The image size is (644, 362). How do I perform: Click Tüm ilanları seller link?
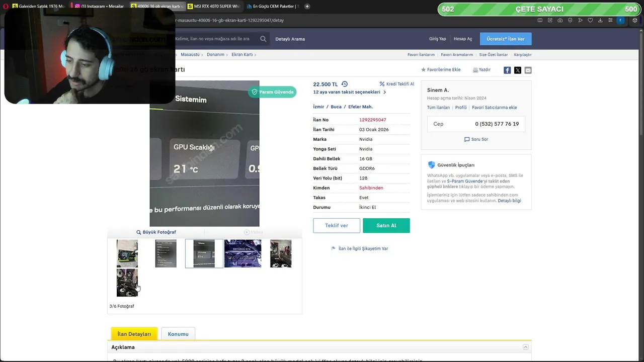click(x=438, y=108)
